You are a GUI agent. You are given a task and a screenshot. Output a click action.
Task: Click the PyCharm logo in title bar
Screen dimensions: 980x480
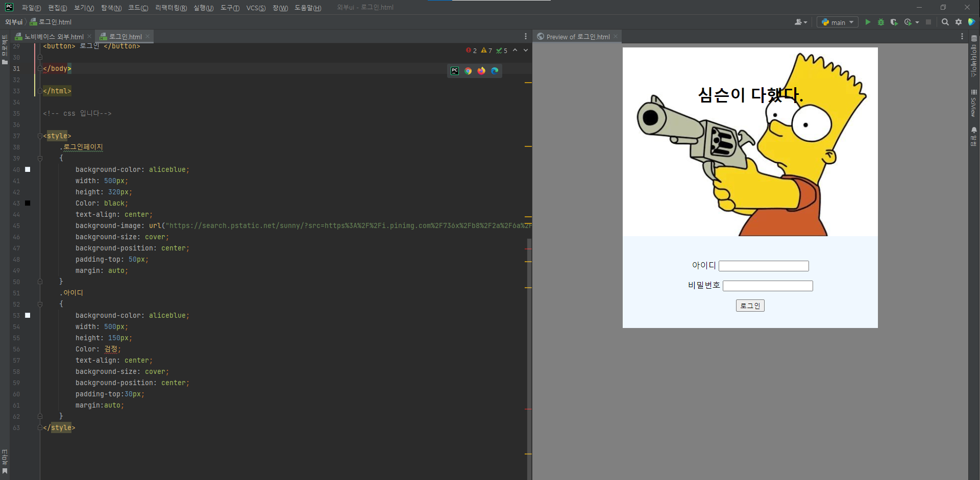point(9,7)
